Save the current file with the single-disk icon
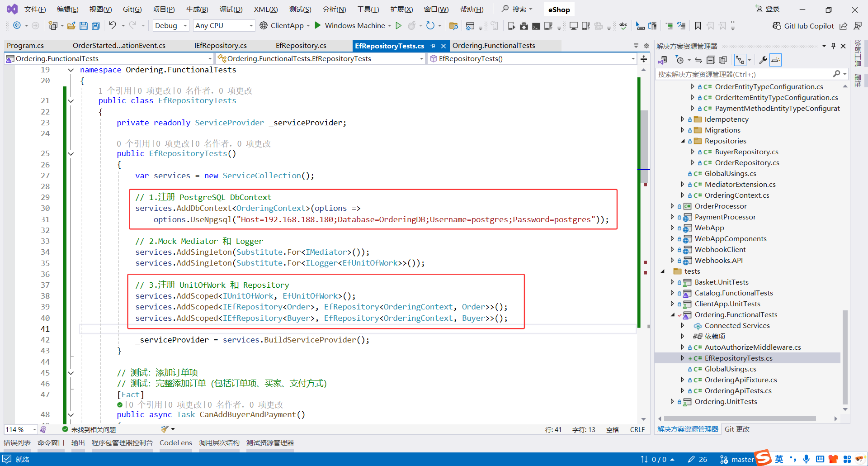 tap(83, 26)
